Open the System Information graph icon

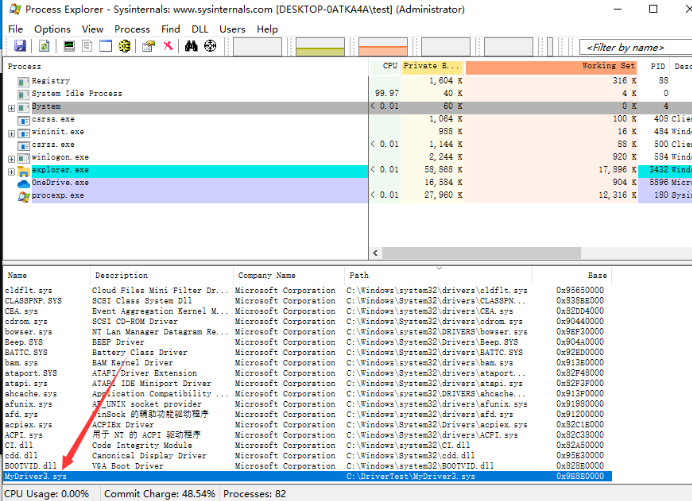(x=69, y=46)
